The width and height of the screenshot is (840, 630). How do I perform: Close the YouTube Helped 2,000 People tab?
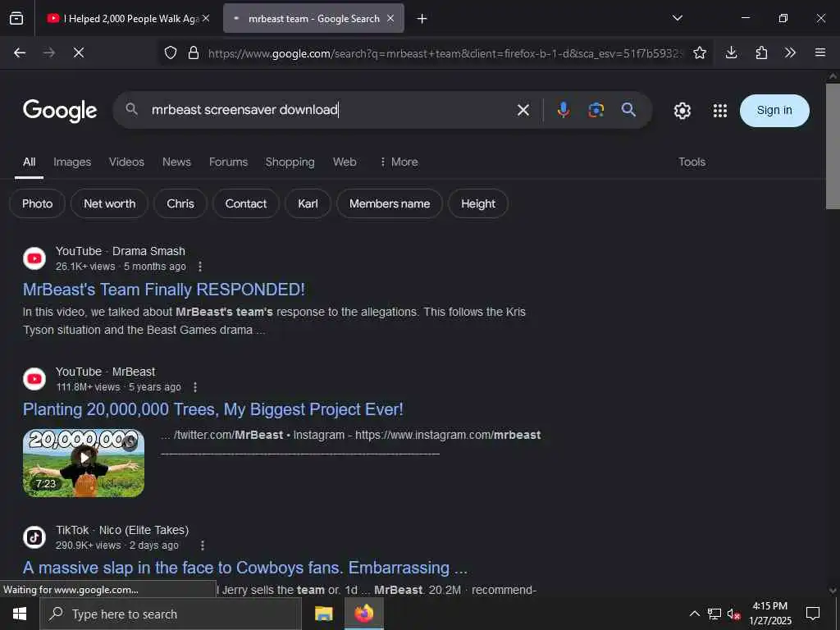tap(206, 18)
